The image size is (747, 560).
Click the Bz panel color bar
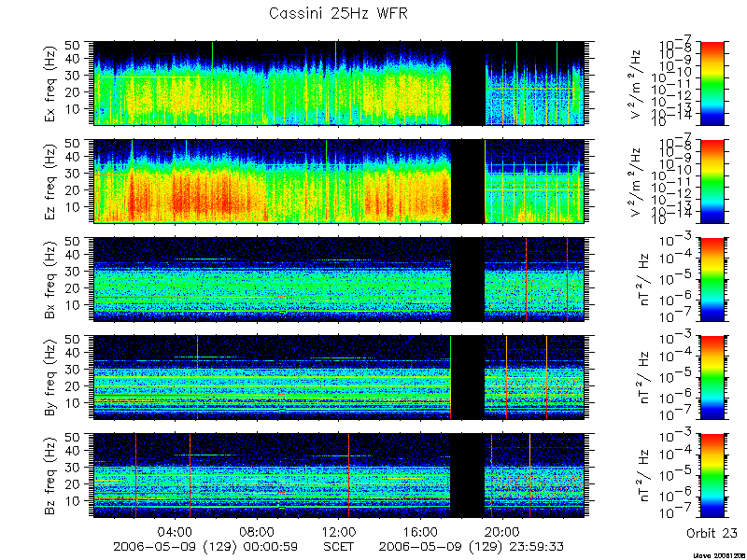(712, 476)
